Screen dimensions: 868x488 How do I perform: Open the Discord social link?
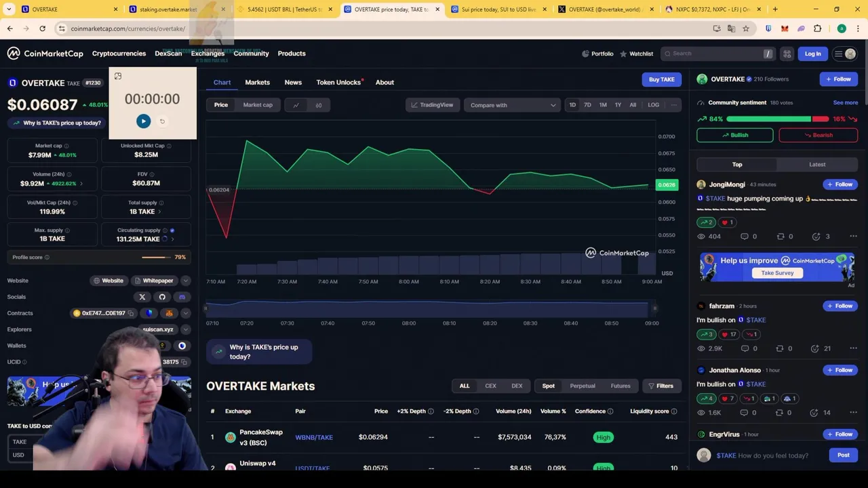(x=182, y=297)
